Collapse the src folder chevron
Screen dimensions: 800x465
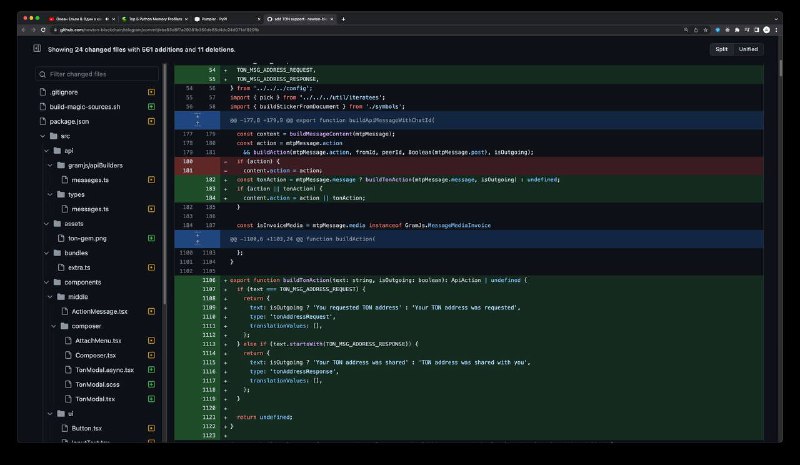coord(42,136)
